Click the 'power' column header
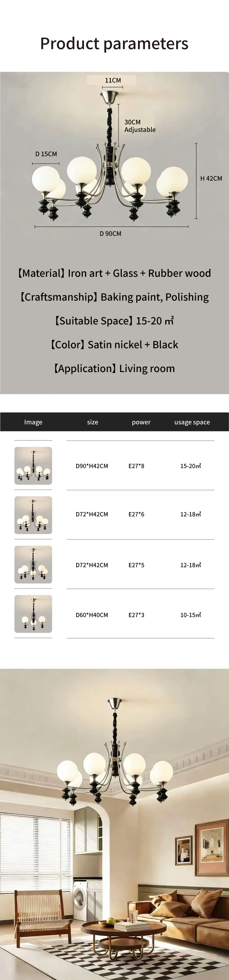The height and width of the screenshot is (980, 229). [x=141, y=422]
